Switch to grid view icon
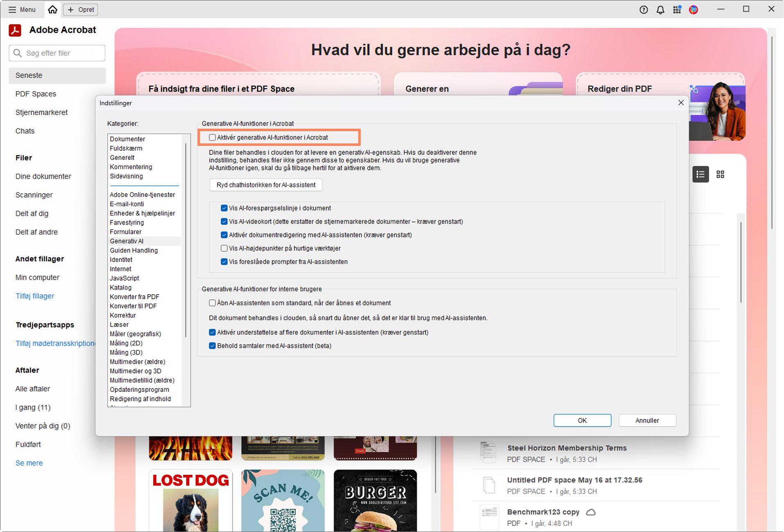The image size is (784, 532). [x=721, y=174]
